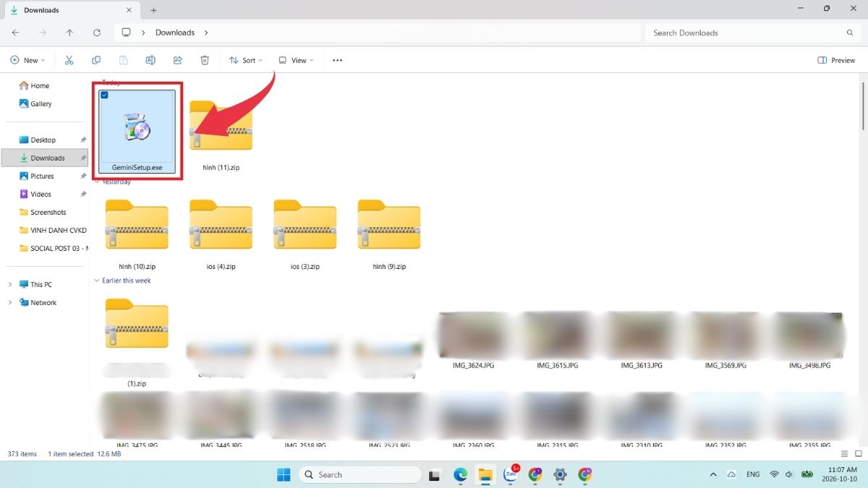
Task: Uncheck the GeminiSetup.exe selection checkbox
Action: click(x=105, y=95)
